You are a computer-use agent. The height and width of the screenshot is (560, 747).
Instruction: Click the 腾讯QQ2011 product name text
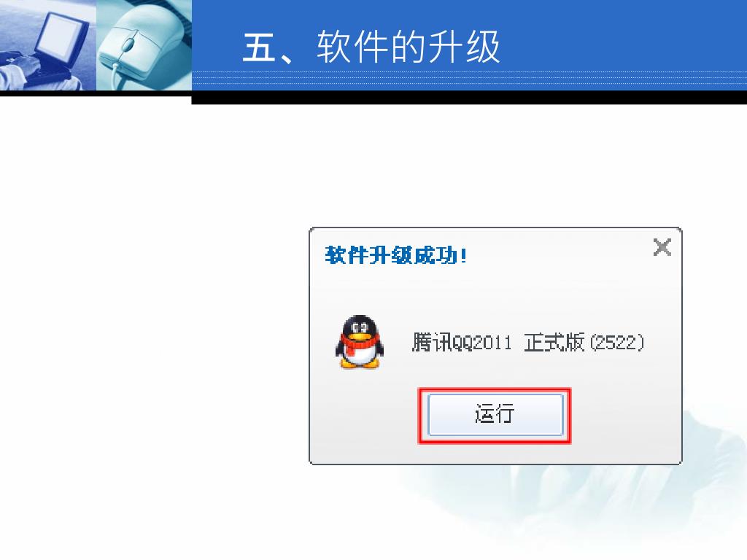(462, 342)
